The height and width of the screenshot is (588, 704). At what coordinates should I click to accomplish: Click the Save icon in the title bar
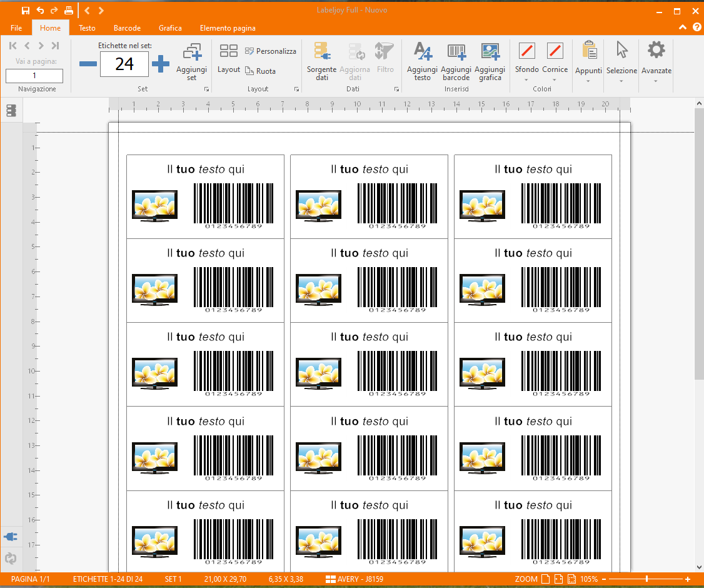click(x=26, y=11)
